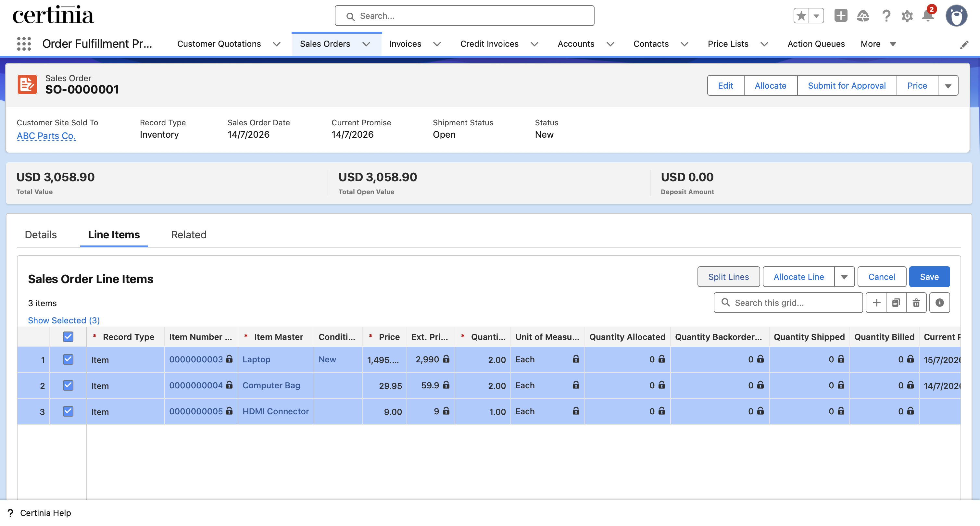
Task: Expand the Sales Orders tab menu
Action: (x=366, y=44)
